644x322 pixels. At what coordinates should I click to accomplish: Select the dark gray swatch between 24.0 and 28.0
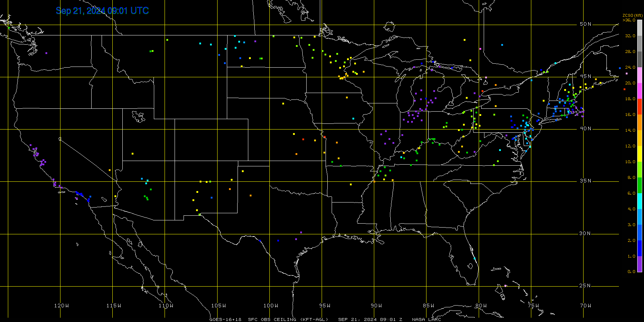tap(640, 59)
